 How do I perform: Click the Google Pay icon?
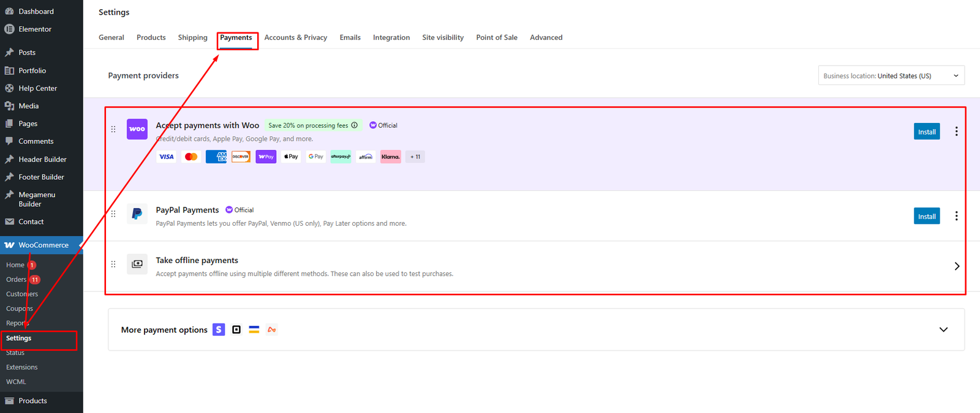pos(316,157)
